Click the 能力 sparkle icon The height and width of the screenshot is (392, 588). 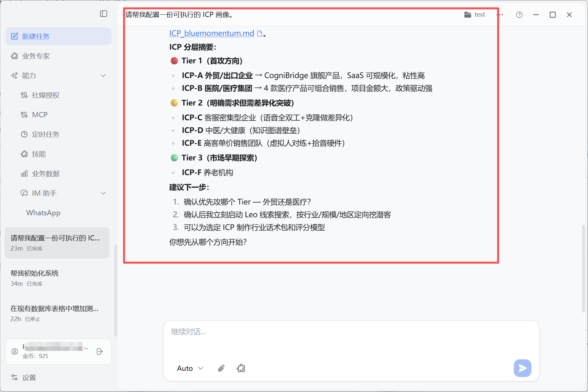(14, 75)
